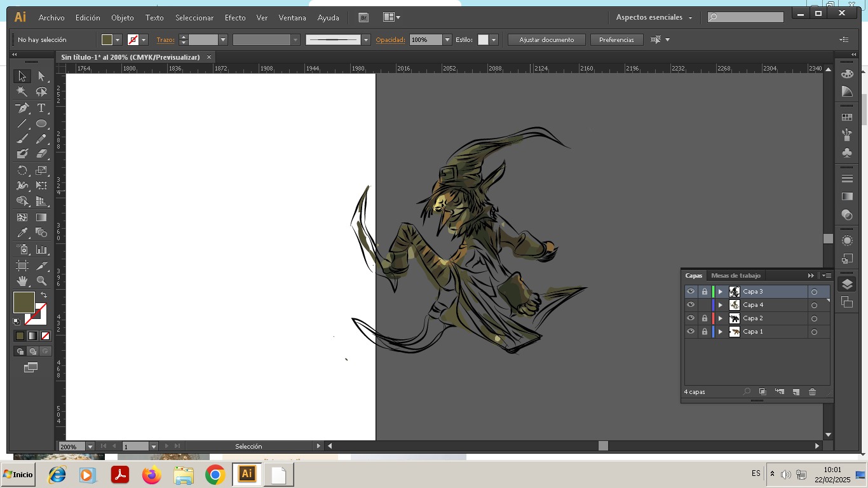Select the Column Graph tool
The image size is (868, 488).
41,249
